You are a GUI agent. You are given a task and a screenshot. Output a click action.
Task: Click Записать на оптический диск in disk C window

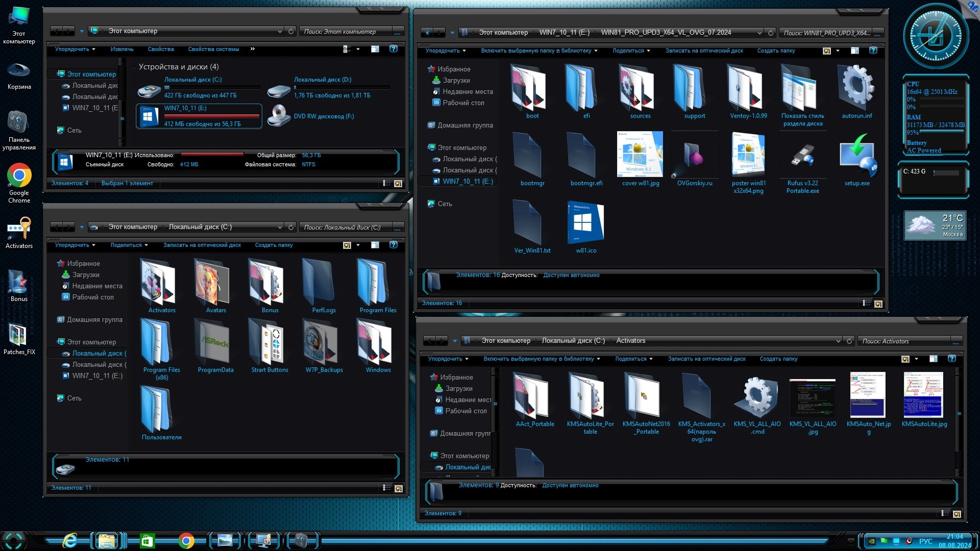click(202, 245)
